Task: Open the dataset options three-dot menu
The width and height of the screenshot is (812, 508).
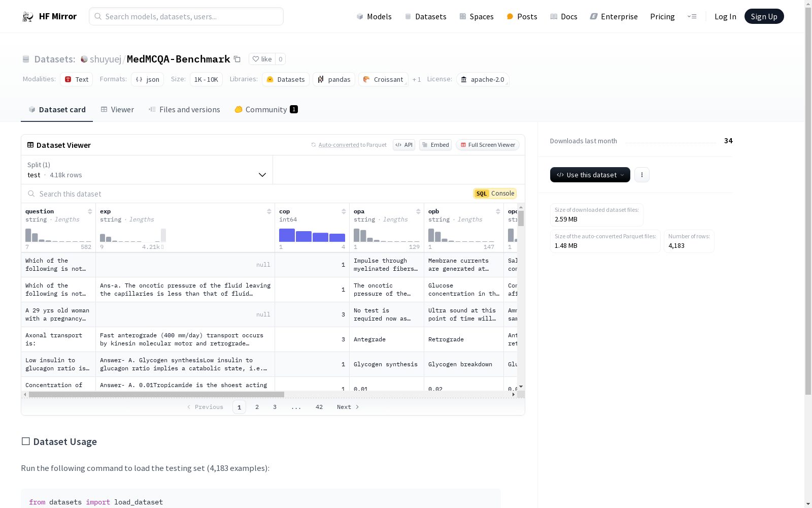Action: coord(642,175)
